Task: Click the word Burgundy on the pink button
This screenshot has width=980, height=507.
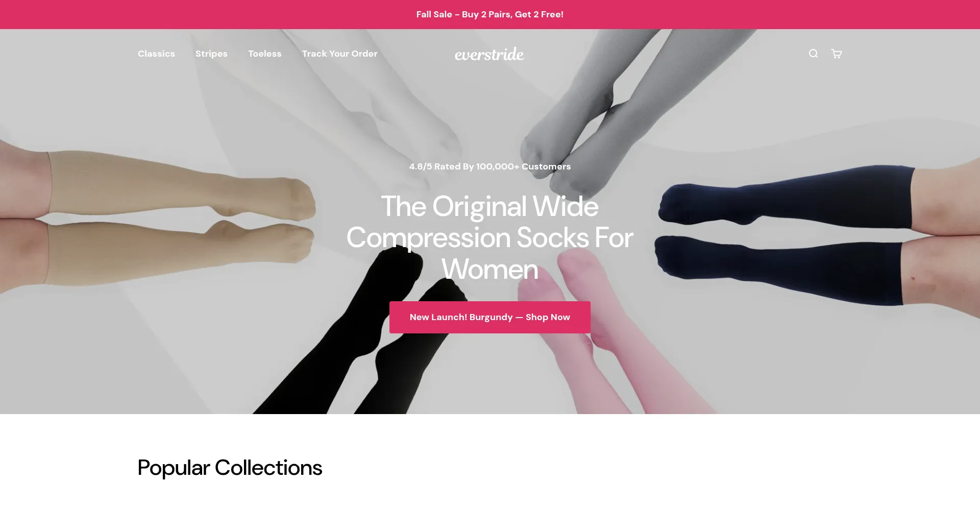Action: coord(491,317)
